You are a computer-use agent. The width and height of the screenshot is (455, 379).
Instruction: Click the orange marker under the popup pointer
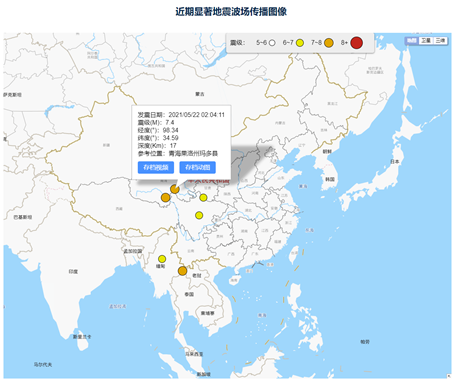point(175,189)
